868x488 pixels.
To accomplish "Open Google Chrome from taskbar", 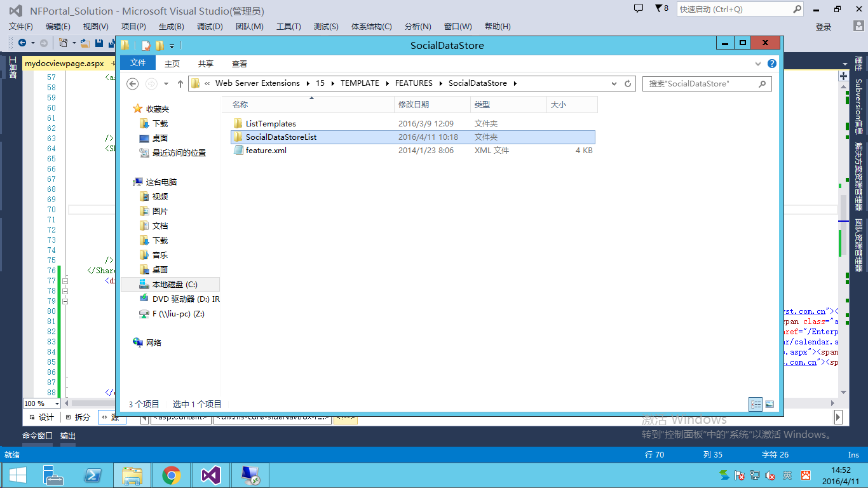I will (171, 475).
